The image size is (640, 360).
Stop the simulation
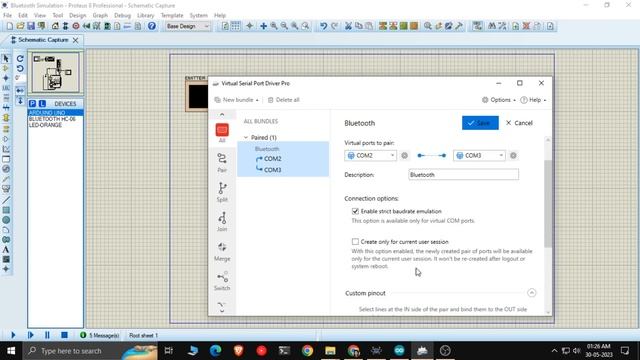pos(64,335)
